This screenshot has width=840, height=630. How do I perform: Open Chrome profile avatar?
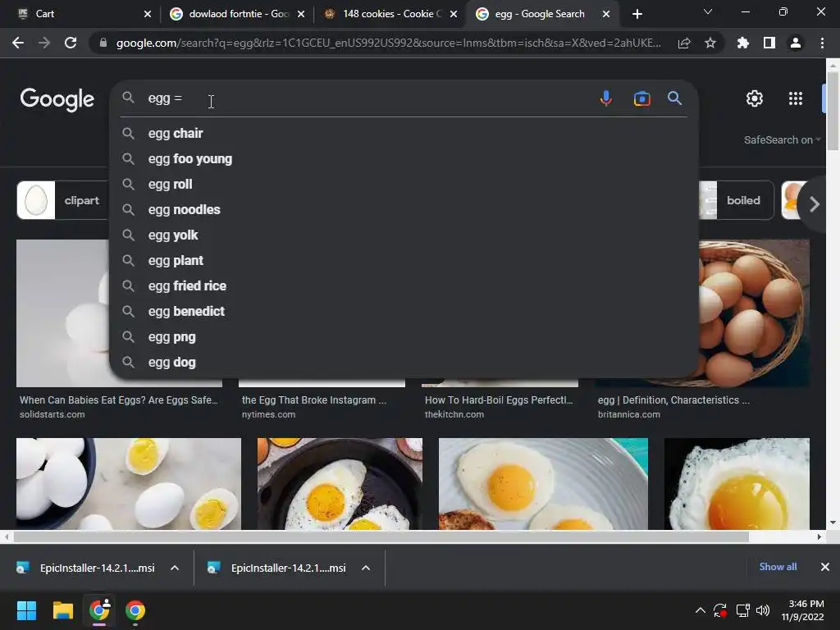coord(796,43)
